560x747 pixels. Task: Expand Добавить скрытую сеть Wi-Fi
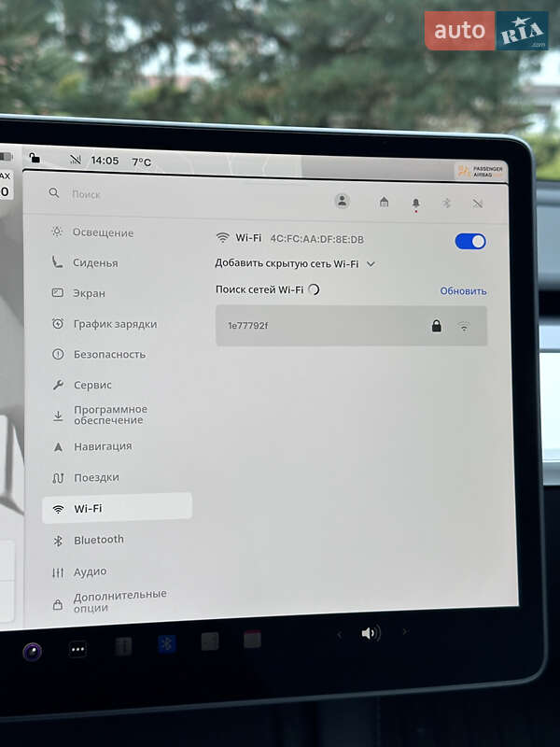coord(295,263)
